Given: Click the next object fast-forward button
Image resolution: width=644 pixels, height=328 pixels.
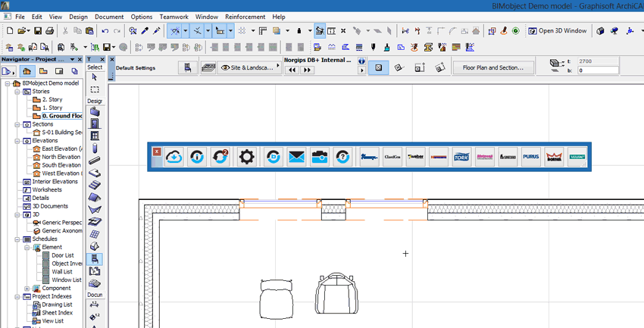Looking at the screenshot, I should tap(307, 70).
